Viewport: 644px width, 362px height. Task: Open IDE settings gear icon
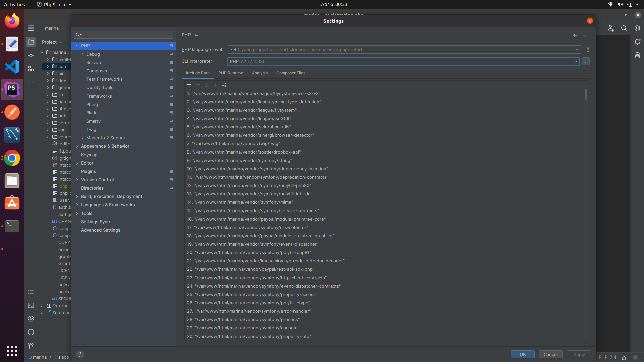[637, 28]
